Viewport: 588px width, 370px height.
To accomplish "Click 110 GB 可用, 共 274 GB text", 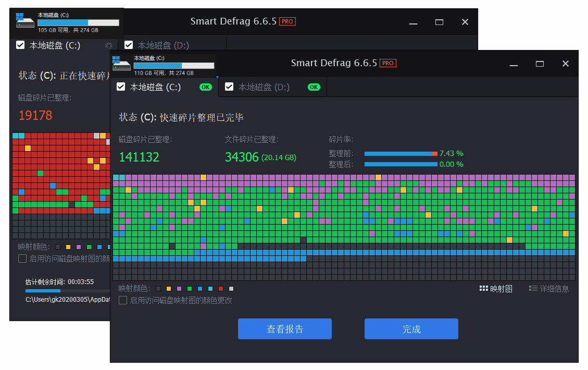I will 164,73.
